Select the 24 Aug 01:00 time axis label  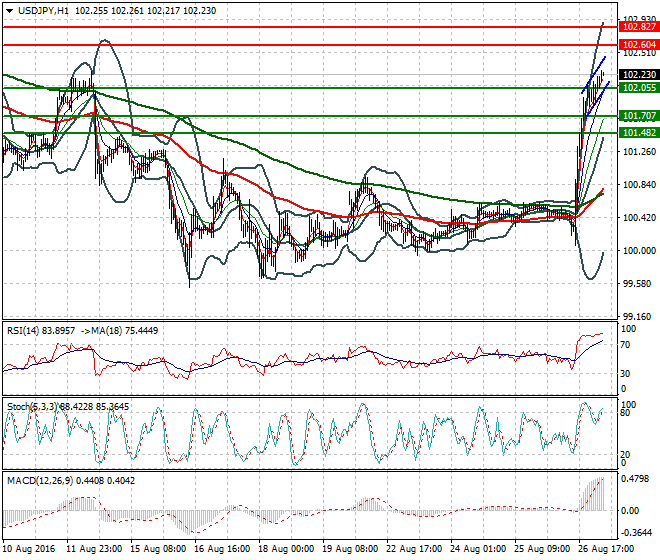478,549
